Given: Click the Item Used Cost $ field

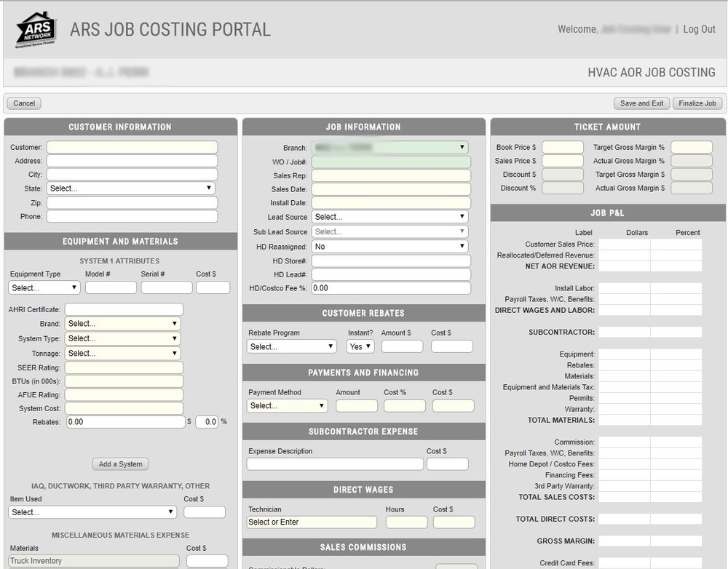Looking at the screenshot, I should 205,512.
